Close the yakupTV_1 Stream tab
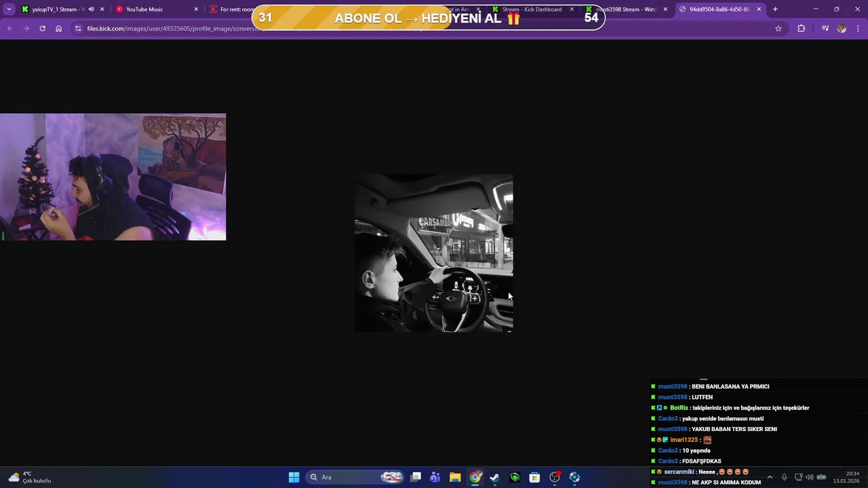Viewport: 868px width, 488px height. (x=102, y=9)
